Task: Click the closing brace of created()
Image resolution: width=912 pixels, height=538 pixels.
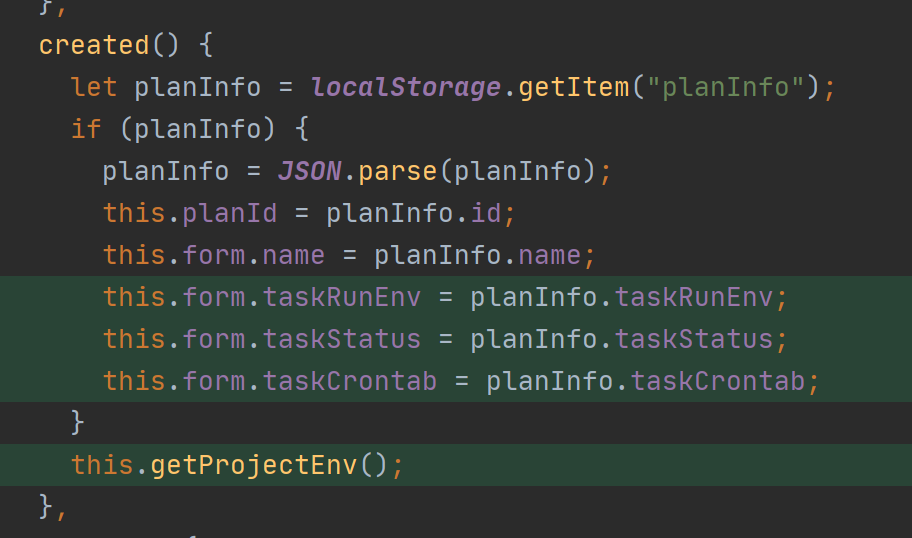Action: [47, 506]
